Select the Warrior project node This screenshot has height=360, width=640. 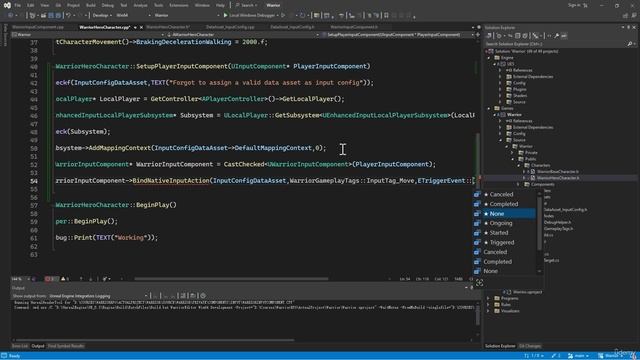[x=514, y=115]
